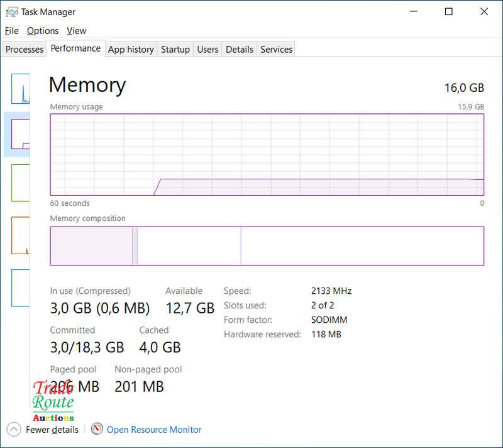
Task: Open the Details tab
Action: (240, 50)
